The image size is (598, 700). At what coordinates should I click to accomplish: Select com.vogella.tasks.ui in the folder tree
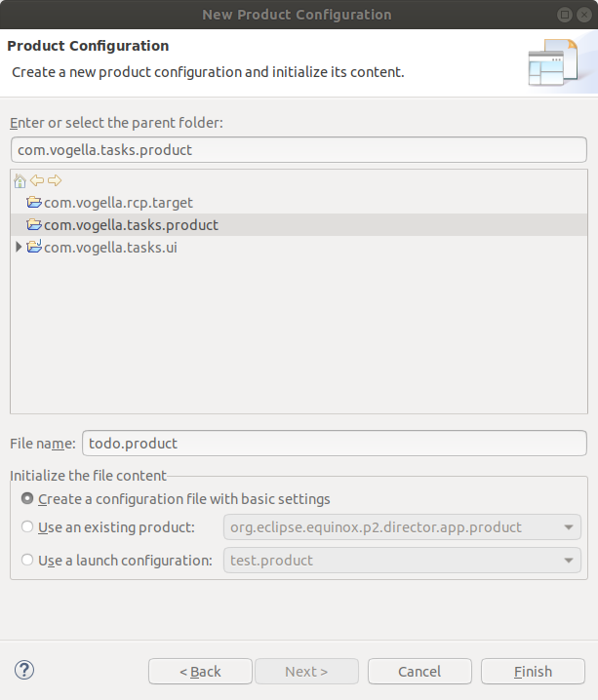tap(110, 248)
